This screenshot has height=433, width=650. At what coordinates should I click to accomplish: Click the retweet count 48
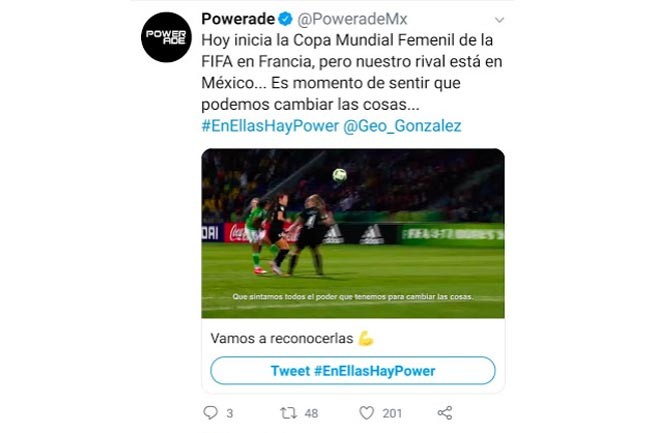[x=311, y=414]
